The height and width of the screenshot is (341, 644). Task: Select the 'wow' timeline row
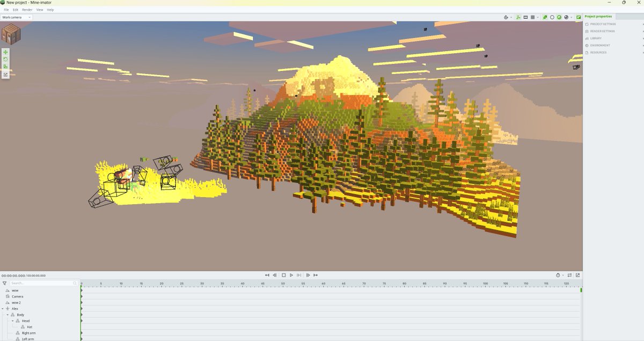click(x=40, y=291)
